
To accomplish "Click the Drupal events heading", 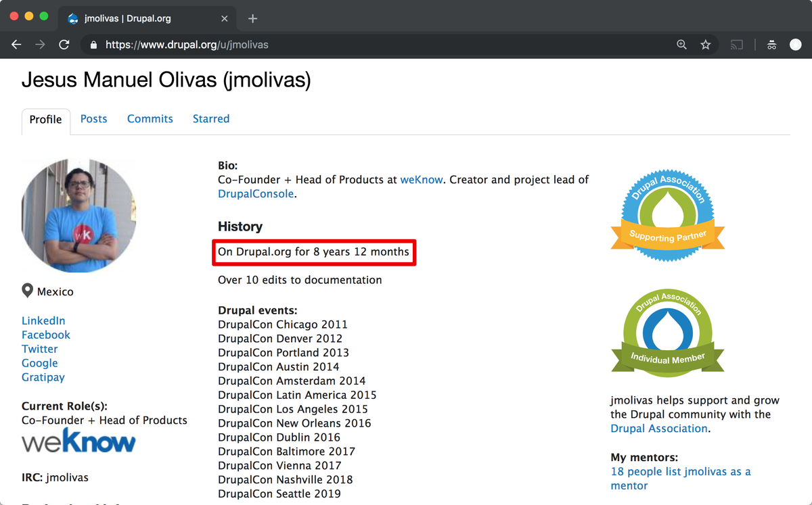I will pos(258,310).
